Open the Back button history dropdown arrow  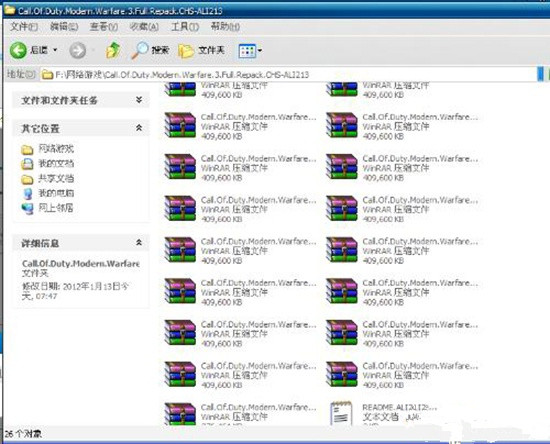[x=55, y=51]
